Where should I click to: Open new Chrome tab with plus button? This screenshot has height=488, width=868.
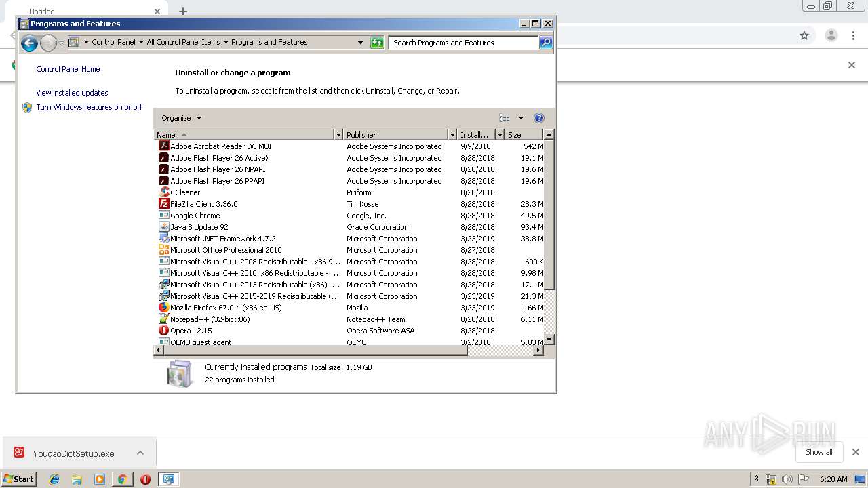[183, 12]
